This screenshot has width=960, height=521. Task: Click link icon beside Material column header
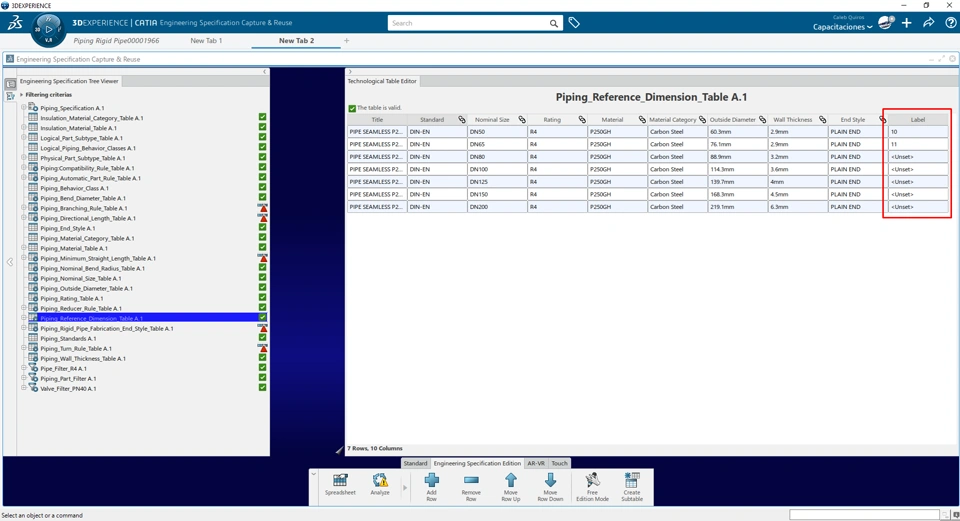coord(642,119)
